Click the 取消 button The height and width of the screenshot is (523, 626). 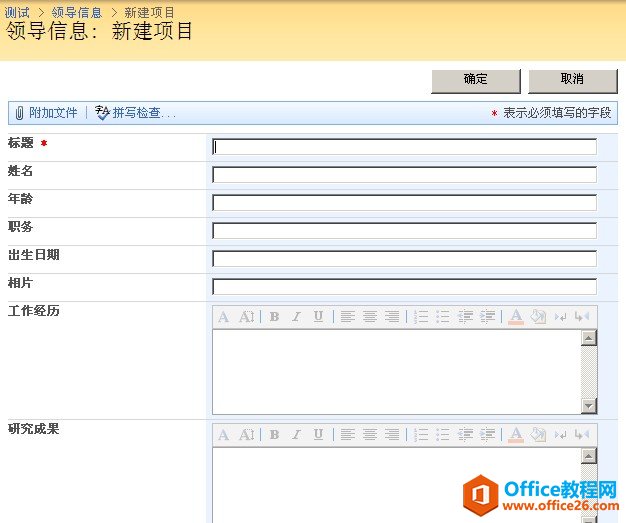(573, 81)
